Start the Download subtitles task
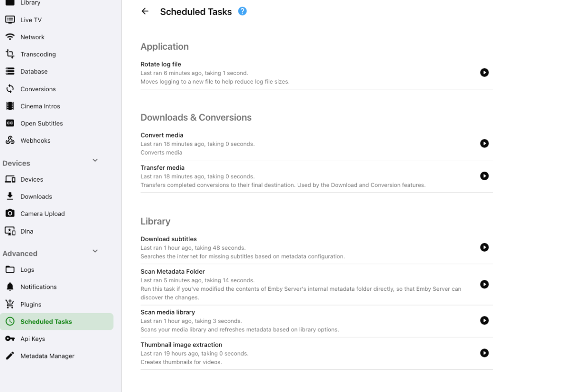This screenshot has height=392, width=568. (484, 247)
